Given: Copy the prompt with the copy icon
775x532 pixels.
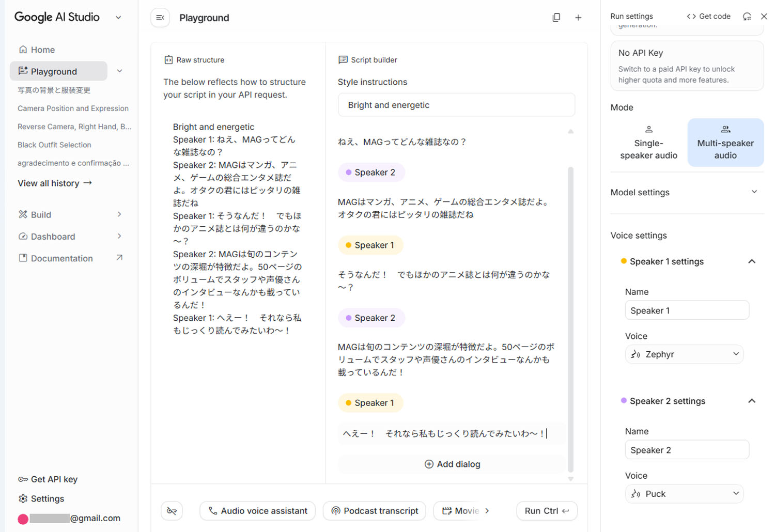Looking at the screenshot, I should [556, 17].
